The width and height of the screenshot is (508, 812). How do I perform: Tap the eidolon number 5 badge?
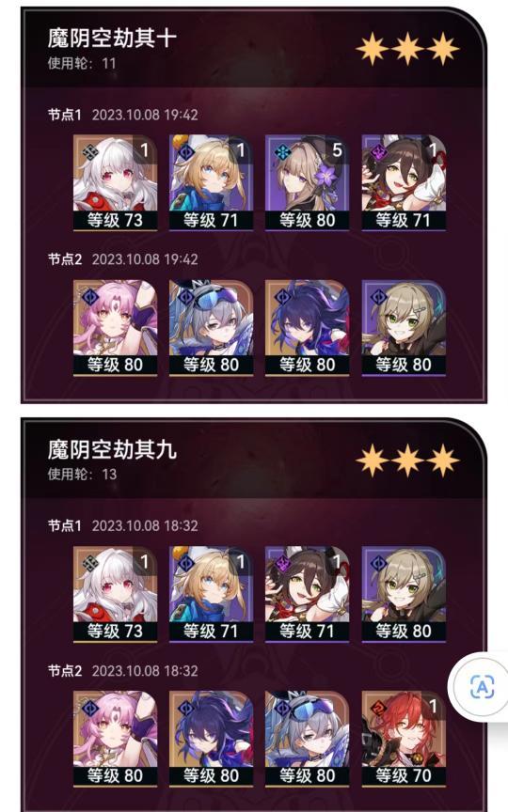pos(337,150)
